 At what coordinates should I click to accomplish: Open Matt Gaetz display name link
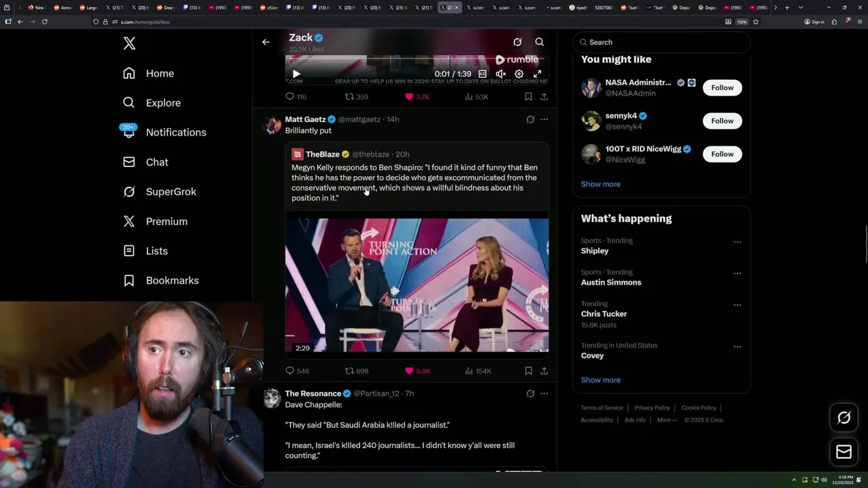tap(305, 119)
